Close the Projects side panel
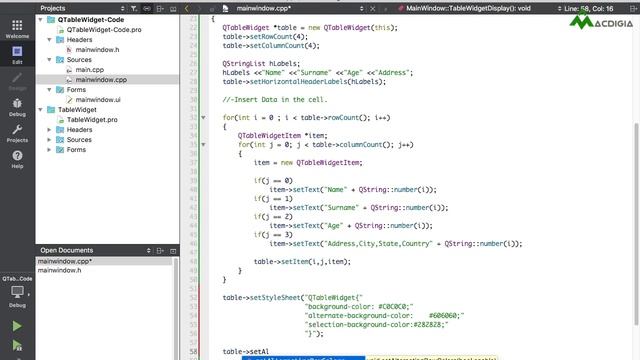Image resolution: width=640 pixels, height=360 pixels. tap(173, 8)
